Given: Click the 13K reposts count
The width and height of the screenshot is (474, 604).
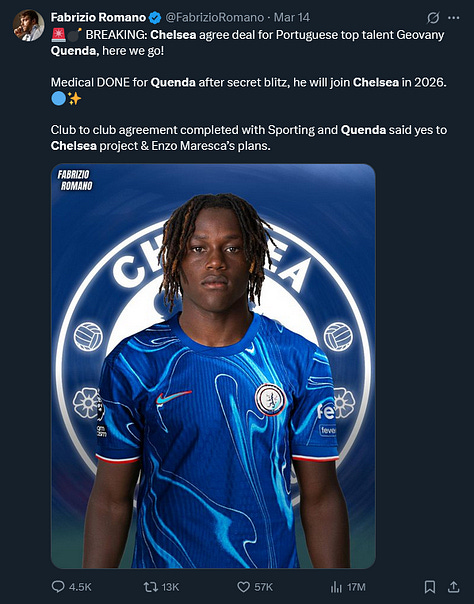Looking at the screenshot, I should pos(170,587).
